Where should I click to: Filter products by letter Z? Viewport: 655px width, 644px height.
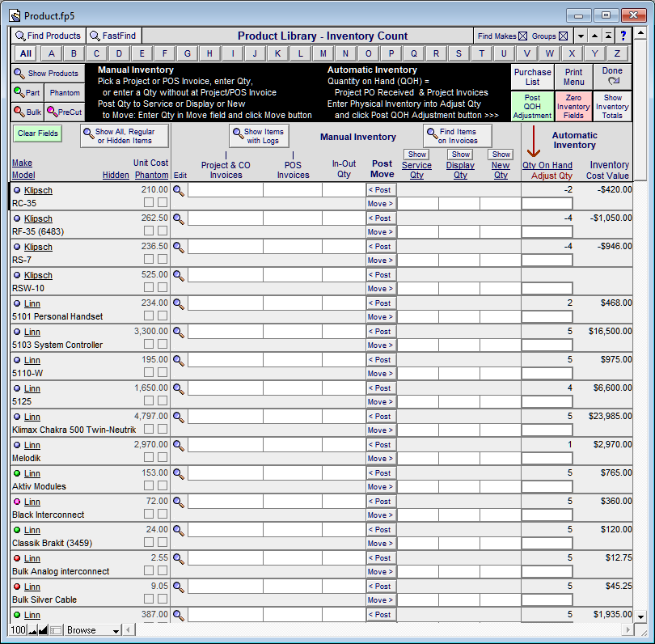coord(617,53)
